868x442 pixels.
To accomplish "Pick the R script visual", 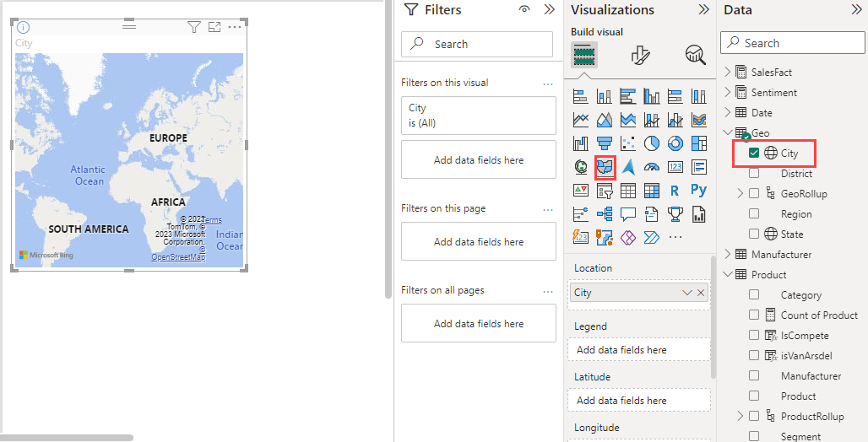I will (675, 191).
